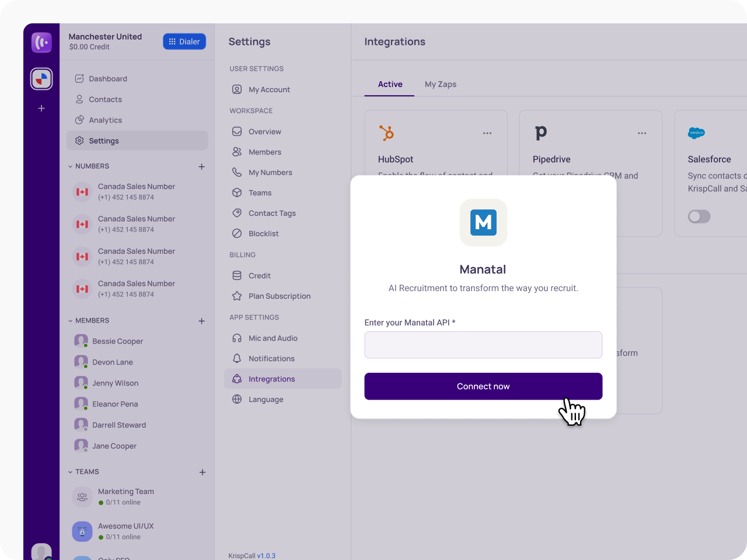The height and width of the screenshot is (560, 747).
Task: Collapse the TEAMS section
Action: coord(71,472)
